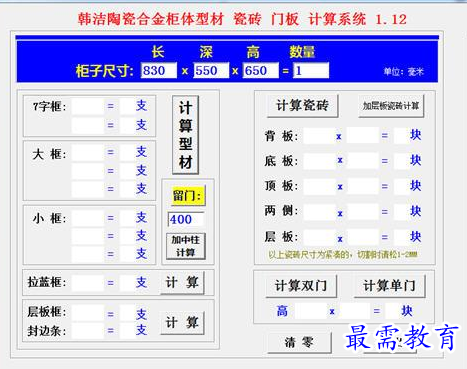Select the 底板 first dimension field
This screenshot has height=369, width=467.
[319, 161]
